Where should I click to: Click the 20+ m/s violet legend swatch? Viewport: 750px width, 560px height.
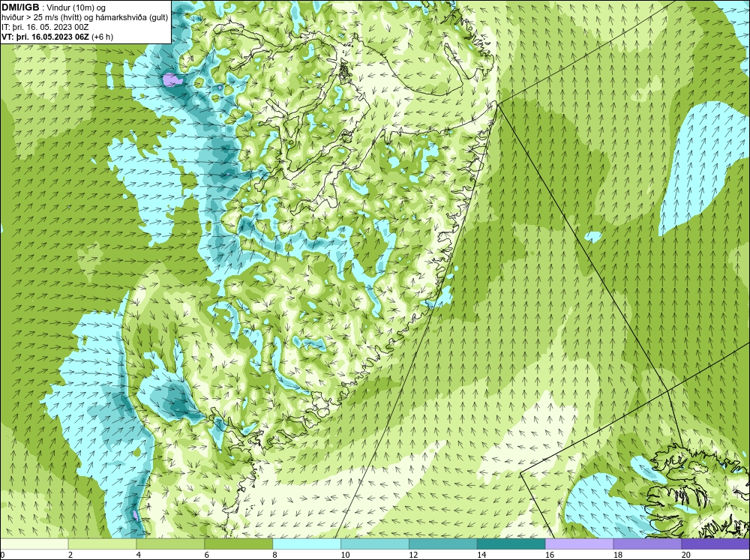[x=715, y=544]
